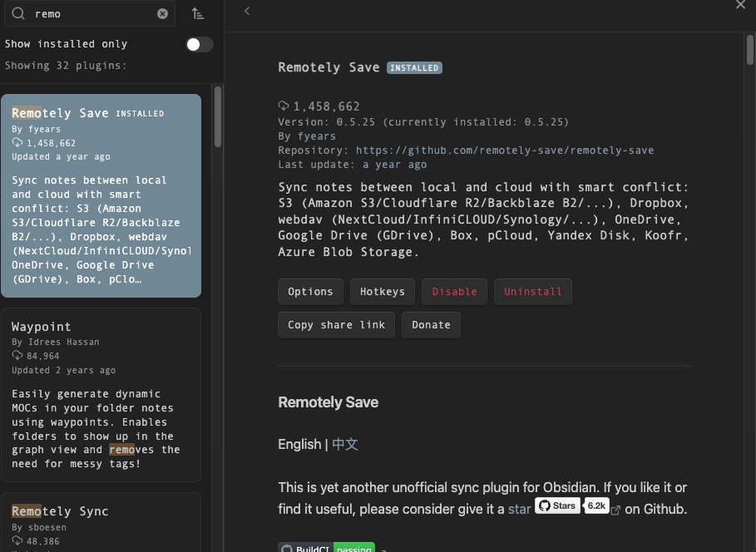Image resolution: width=756 pixels, height=552 pixels.
Task: Click the BuildCI passing badge
Action: click(327, 548)
